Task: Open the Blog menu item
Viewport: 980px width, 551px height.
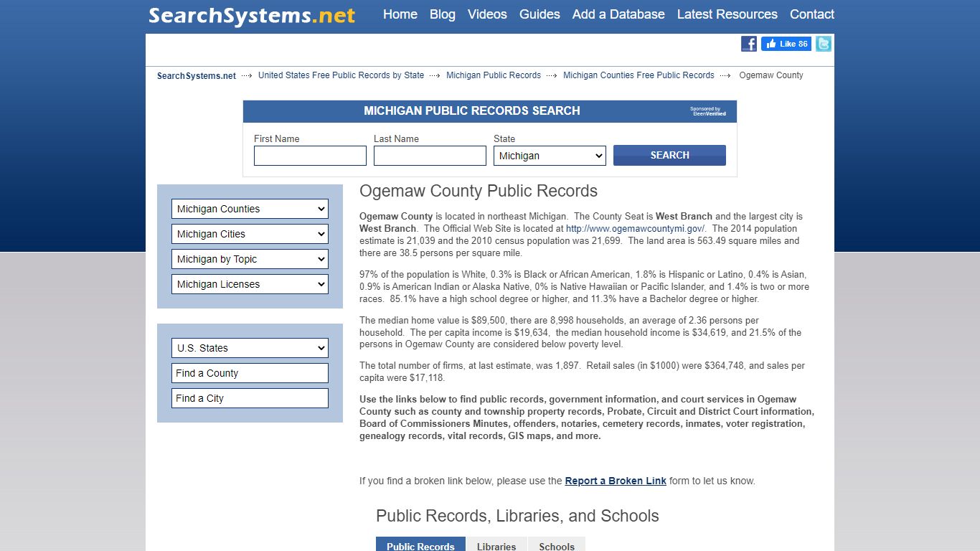Action: pyautogui.click(x=443, y=14)
